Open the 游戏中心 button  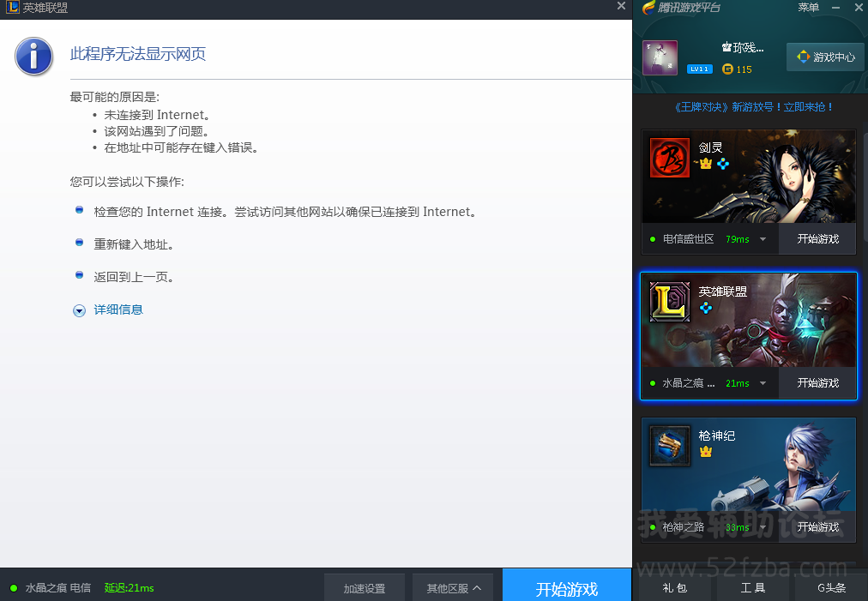coord(825,57)
